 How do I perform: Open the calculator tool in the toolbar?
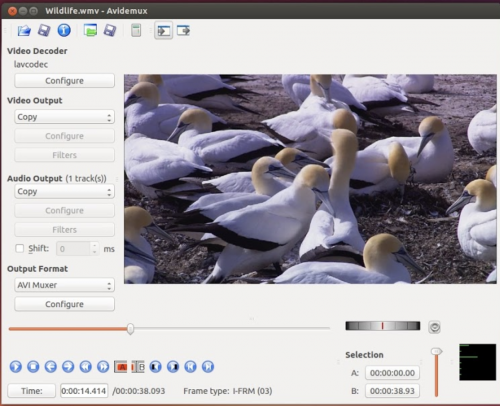point(136,30)
